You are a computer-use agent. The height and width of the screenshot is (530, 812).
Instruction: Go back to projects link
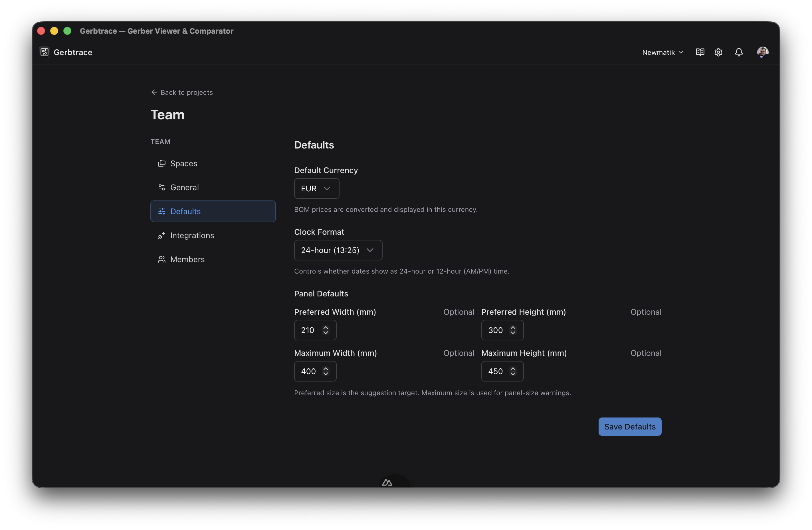click(182, 93)
